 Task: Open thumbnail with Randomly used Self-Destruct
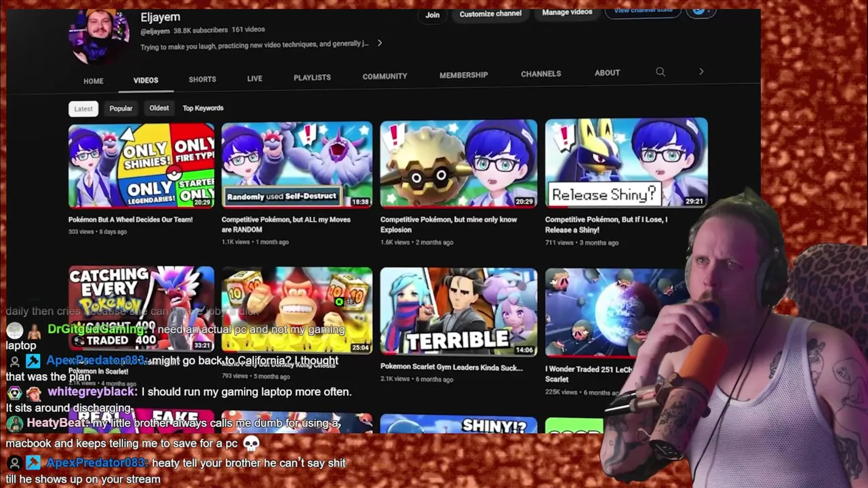click(x=296, y=165)
